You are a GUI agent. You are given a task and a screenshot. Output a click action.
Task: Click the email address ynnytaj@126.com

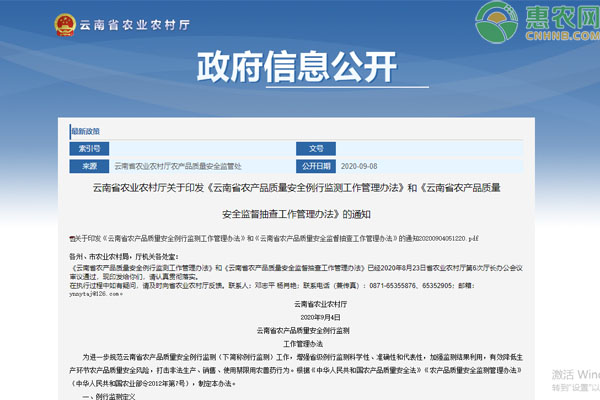pos(96,294)
